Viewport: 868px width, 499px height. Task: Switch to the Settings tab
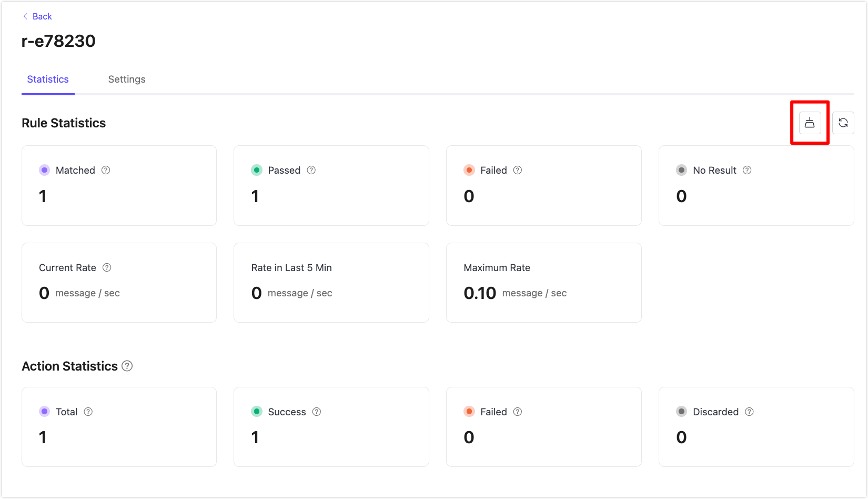coord(127,79)
